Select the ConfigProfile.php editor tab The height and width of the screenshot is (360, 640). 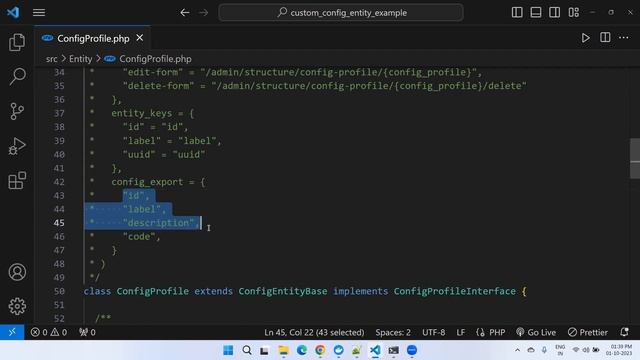(x=93, y=38)
